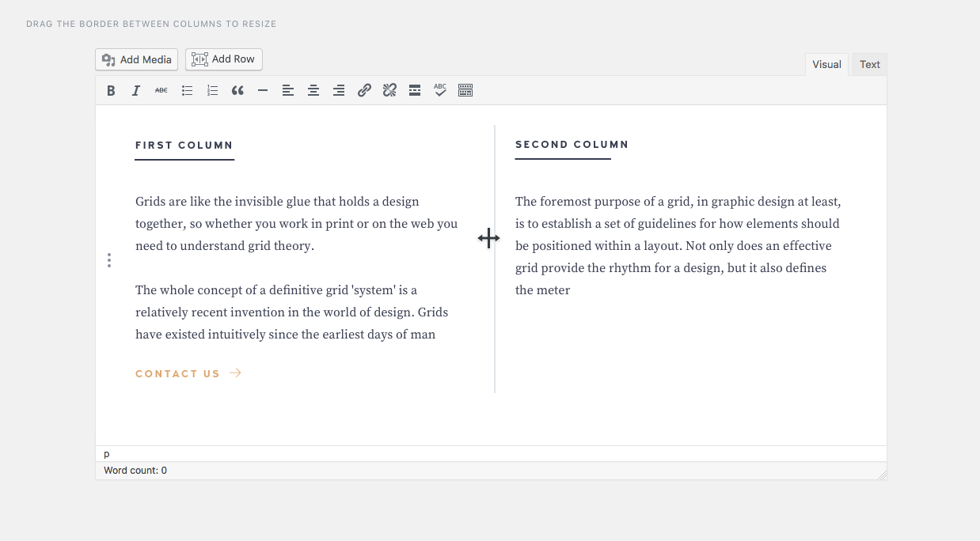Insert a bulleted list
Screen dimensions: 980x541
click(x=188, y=91)
